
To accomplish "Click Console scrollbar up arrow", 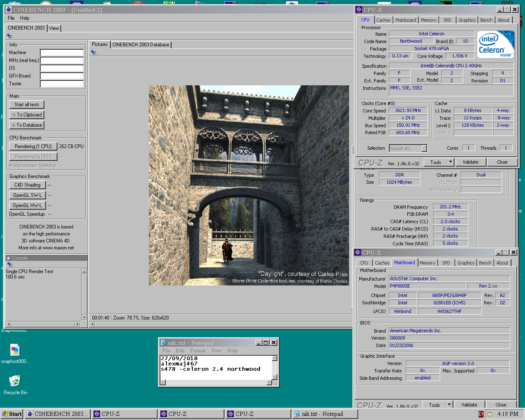I will coord(84,272).
